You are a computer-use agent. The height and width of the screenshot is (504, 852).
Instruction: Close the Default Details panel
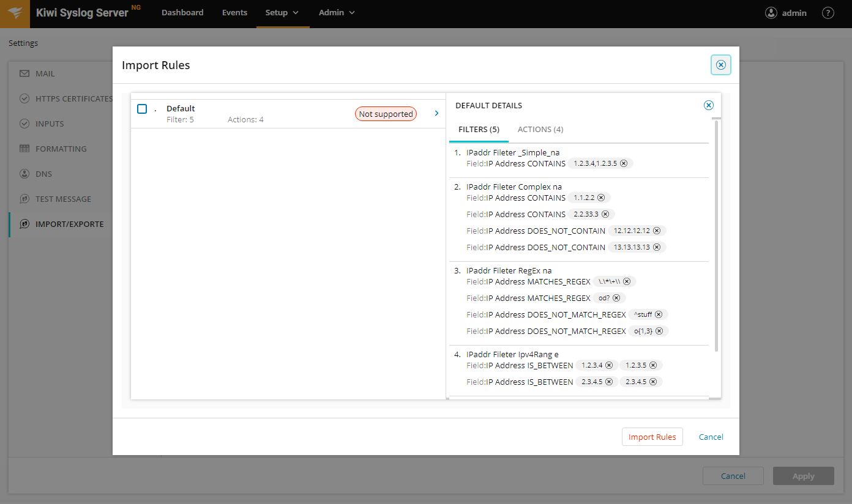point(709,105)
